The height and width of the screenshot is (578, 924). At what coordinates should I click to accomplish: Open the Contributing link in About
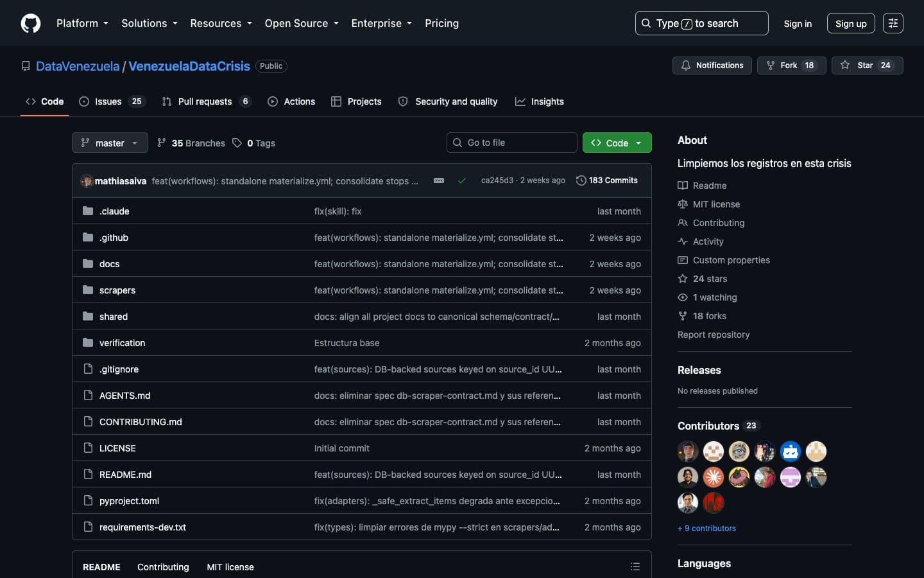click(711, 223)
